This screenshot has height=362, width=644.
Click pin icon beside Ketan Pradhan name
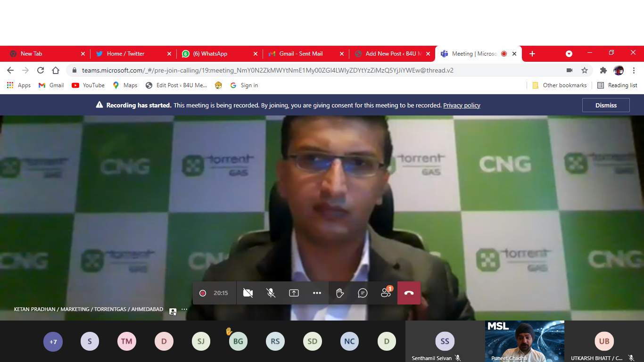pos(173,311)
